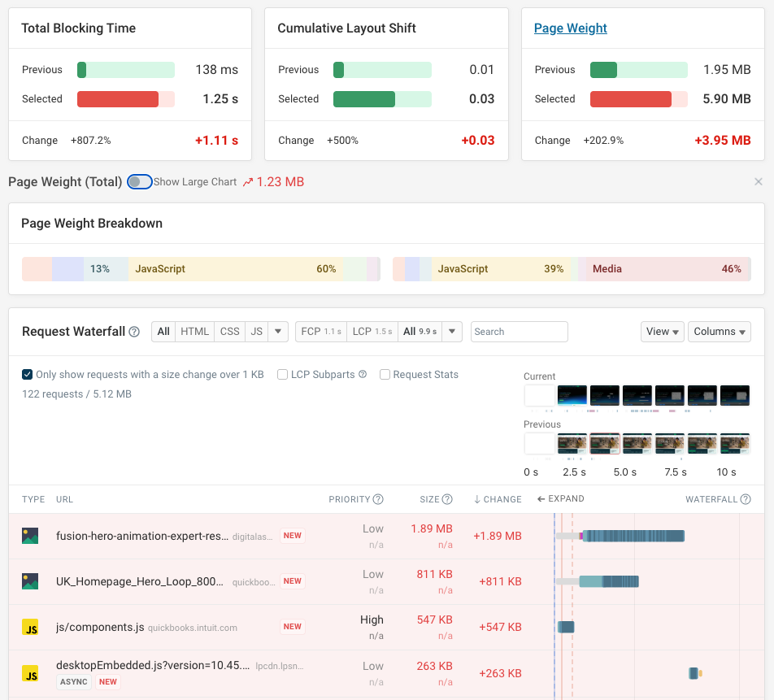The image size is (774, 700).
Task: Click the EXPAND control above the waterfall
Action: tap(560, 498)
